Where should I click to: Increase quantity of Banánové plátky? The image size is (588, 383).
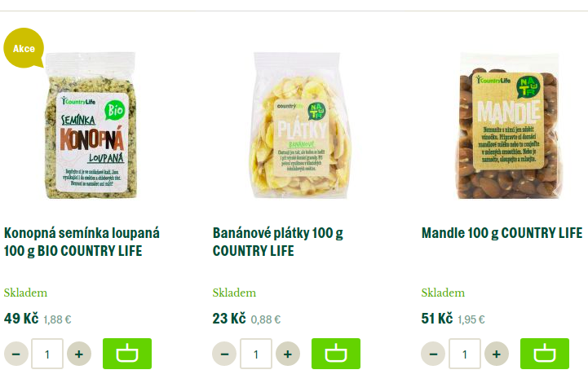click(x=288, y=354)
